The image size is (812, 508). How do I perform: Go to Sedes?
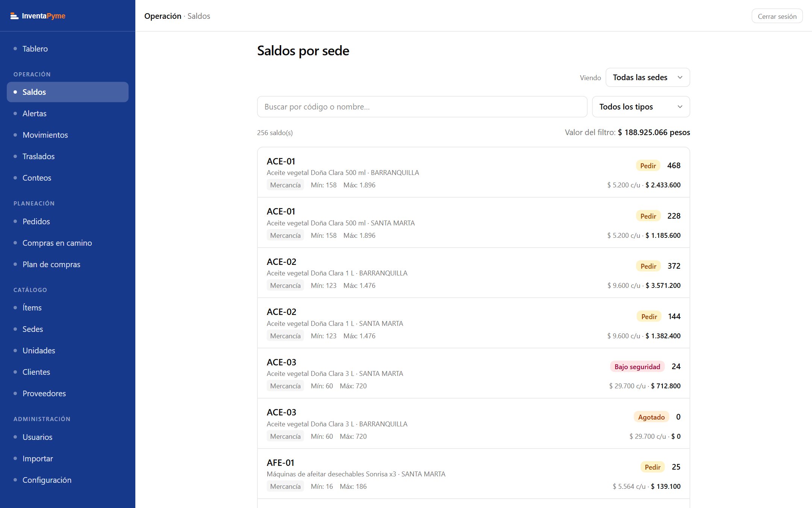(68, 329)
